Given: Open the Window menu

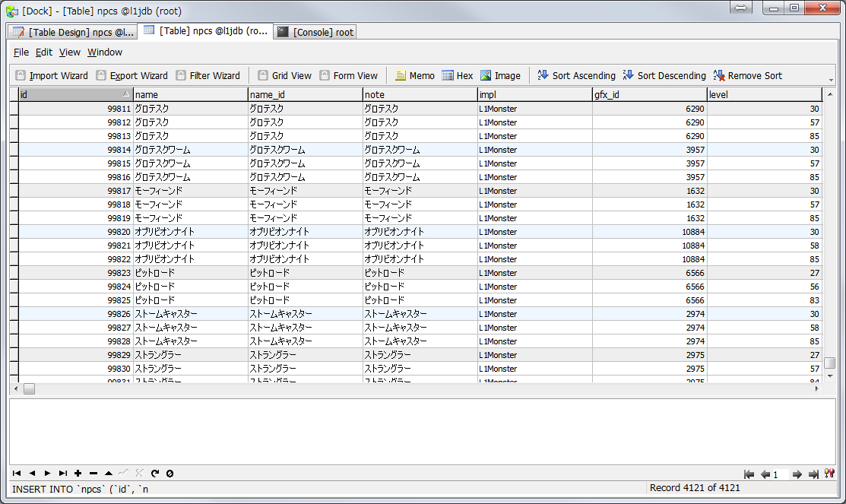Looking at the screenshot, I should click(105, 52).
